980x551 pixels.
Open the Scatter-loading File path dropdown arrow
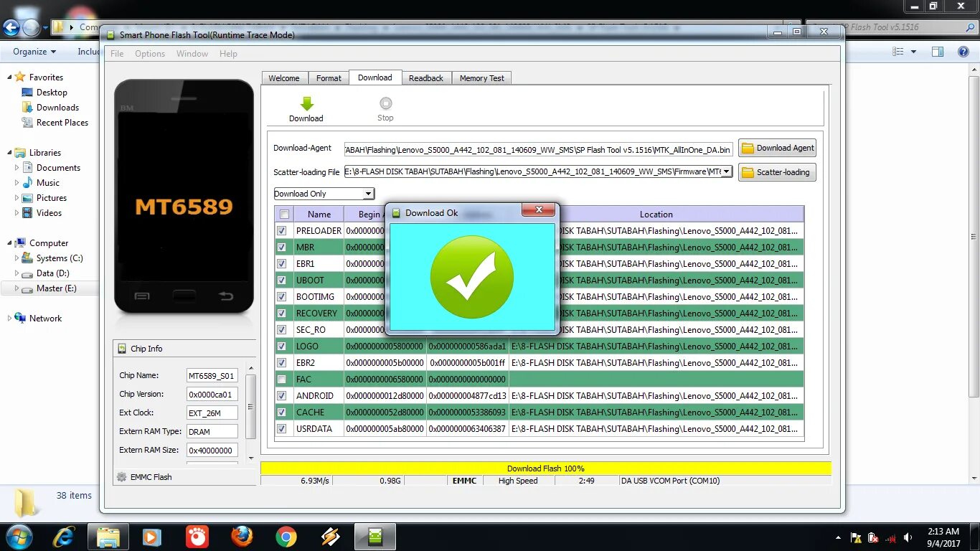pos(725,172)
